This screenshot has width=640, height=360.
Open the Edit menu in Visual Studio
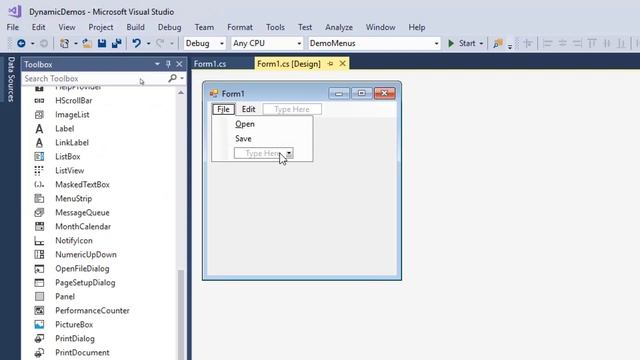(38, 27)
